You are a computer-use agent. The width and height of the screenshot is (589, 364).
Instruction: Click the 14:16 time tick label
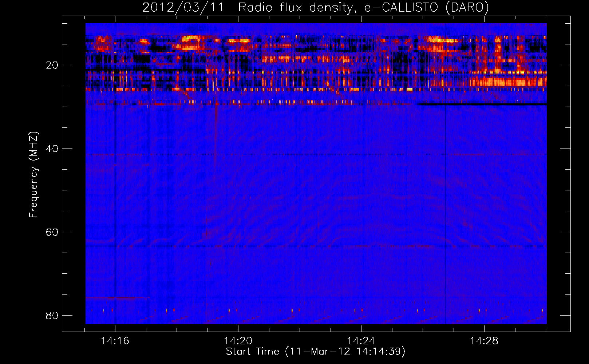[115, 341]
